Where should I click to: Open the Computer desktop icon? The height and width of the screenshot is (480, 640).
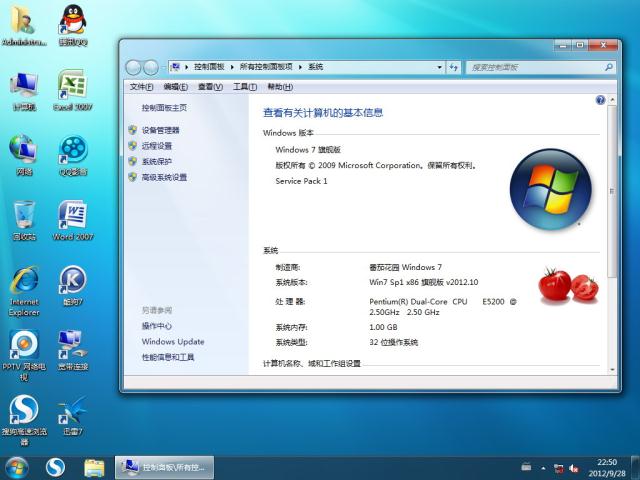click(x=24, y=91)
